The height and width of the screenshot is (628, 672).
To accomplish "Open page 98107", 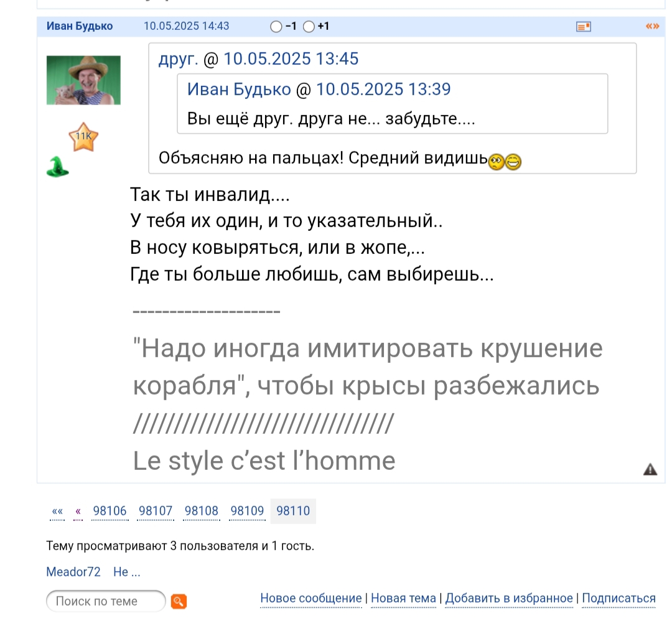I will pyautogui.click(x=156, y=511).
